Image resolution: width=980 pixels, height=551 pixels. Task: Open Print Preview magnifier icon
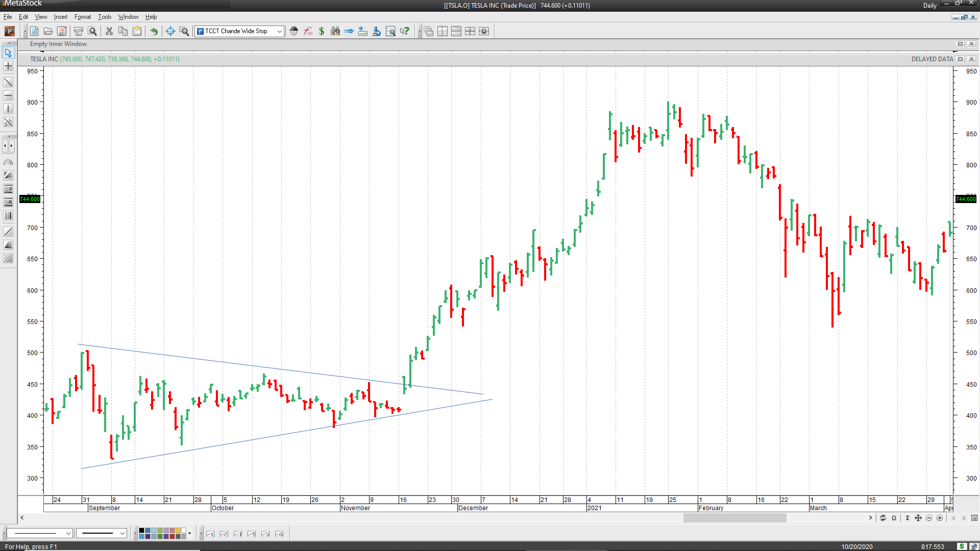click(x=92, y=31)
